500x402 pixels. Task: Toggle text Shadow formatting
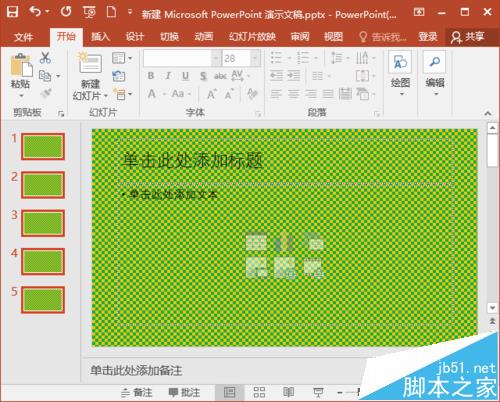(x=203, y=76)
